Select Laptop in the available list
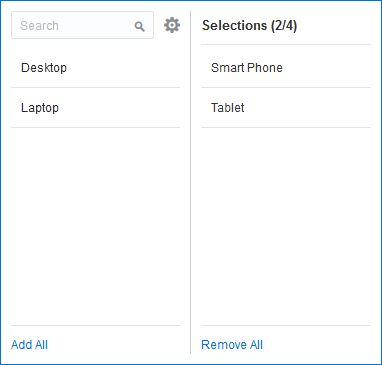This screenshot has height=365, width=382. tap(95, 108)
